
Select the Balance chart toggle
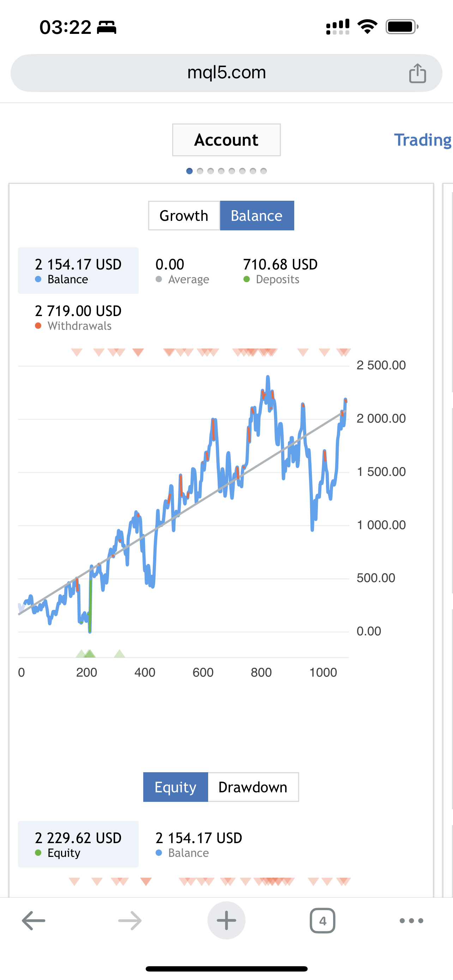tap(257, 216)
